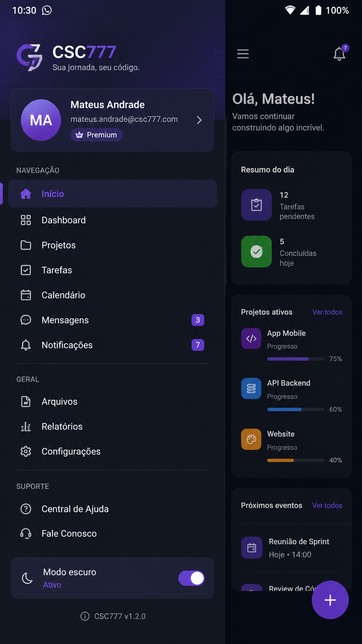Click the Projetos folder icon
Image resolution: width=362 pixels, height=644 pixels.
click(26, 245)
